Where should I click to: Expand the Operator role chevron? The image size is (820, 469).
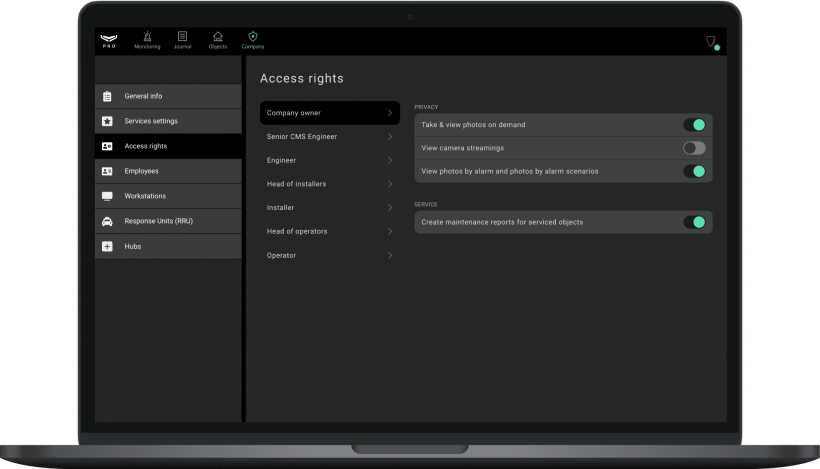coord(389,256)
